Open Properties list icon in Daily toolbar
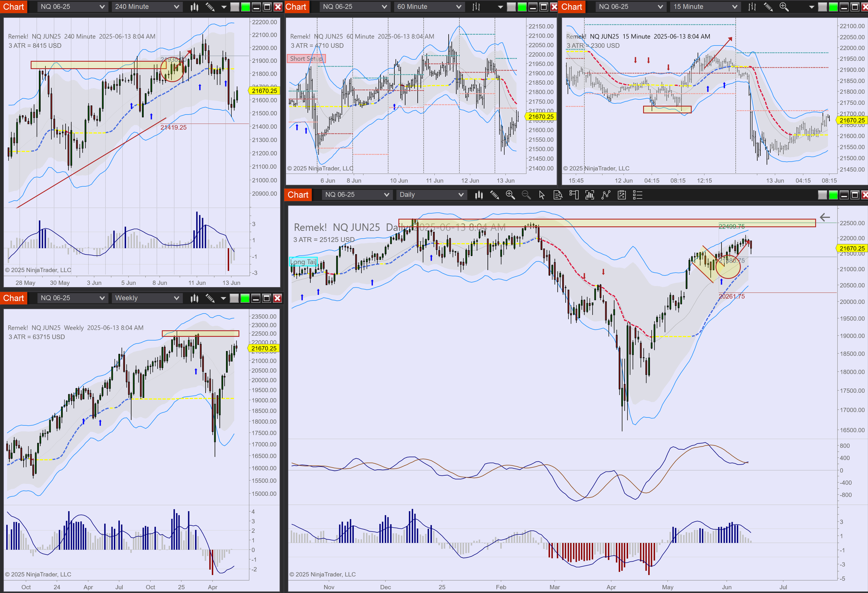868x593 pixels. (x=637, y=195)
